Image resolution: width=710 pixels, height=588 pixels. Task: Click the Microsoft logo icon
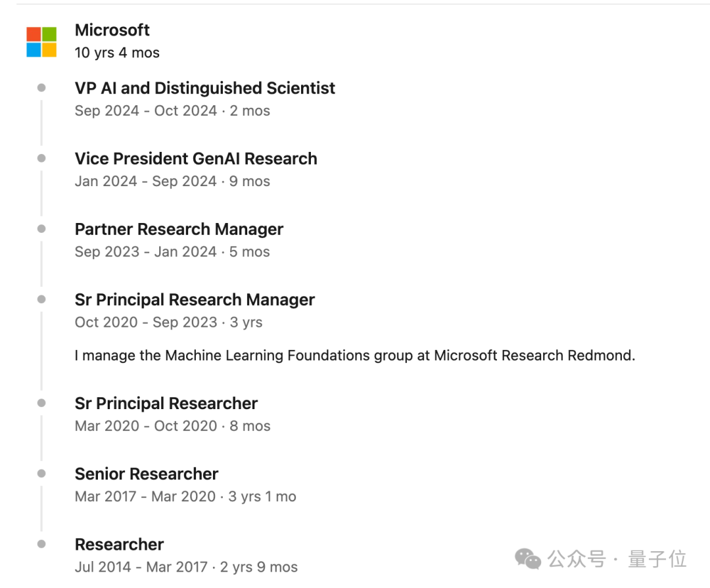[41, 42]
